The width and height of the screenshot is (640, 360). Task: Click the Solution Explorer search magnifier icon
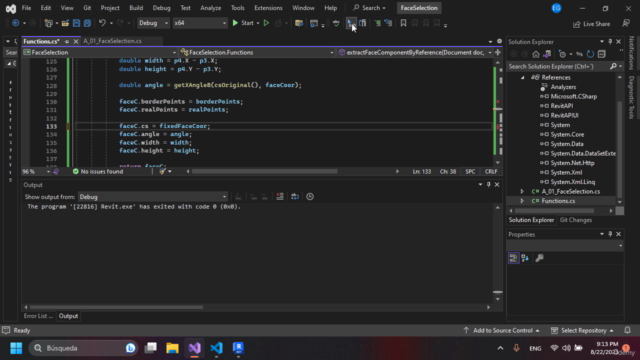tap(613, 66)
